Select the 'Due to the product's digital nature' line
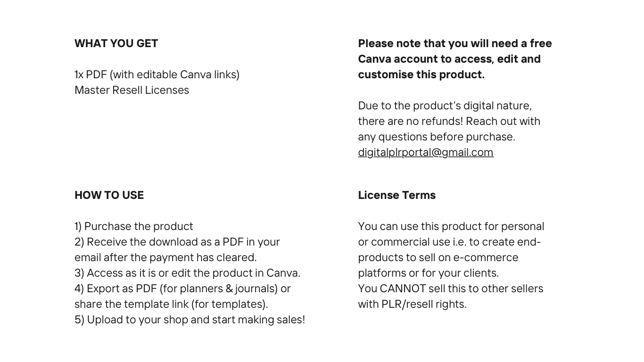Screen dimensions: 644x362 tap(445, 106)
